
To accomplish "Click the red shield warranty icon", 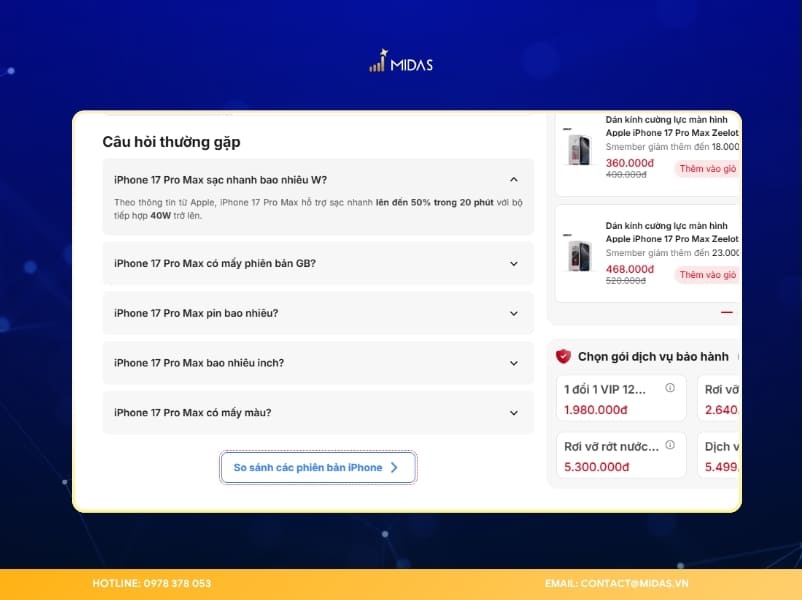I will (563, 356).
